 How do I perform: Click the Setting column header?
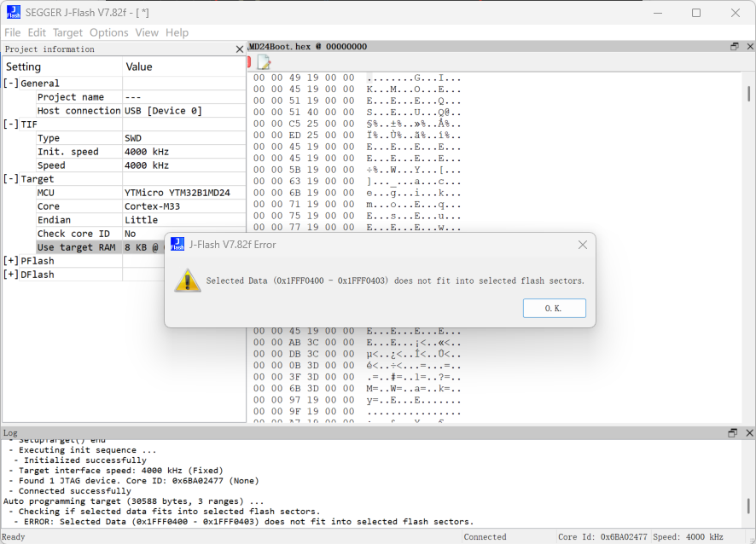[x=62, y=67]
